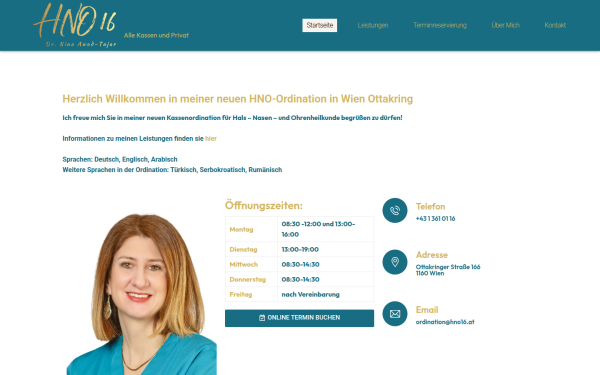Click the Mittwoch row label
This screenshot has height=375, width=600.
244,264
